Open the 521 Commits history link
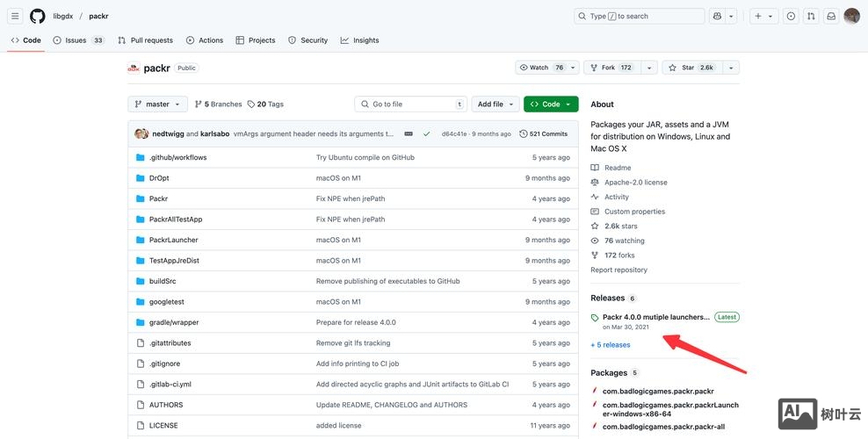The height and width of the screenshot is (439, 868). click(543, 133)
